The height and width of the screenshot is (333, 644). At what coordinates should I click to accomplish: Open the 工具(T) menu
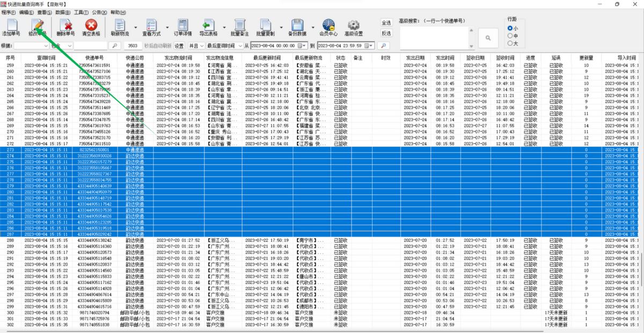pos(81,12)
